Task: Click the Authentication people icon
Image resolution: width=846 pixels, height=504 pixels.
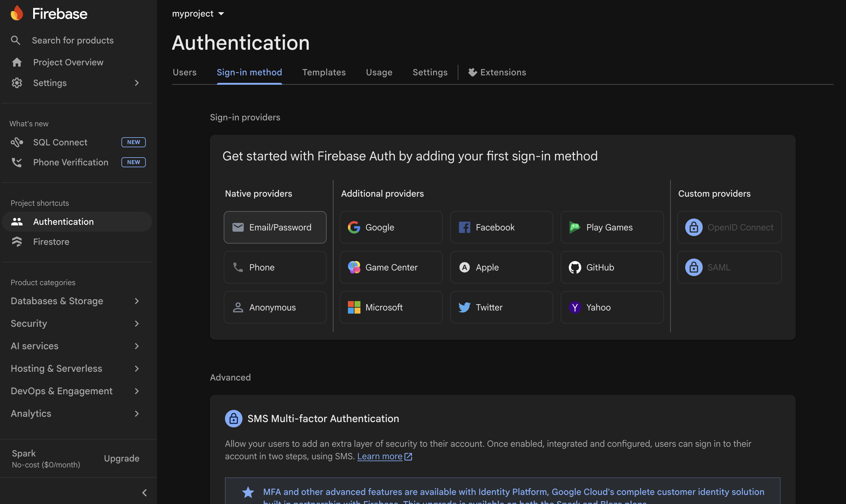Action: pyautogui.click(x=17, y=222)
